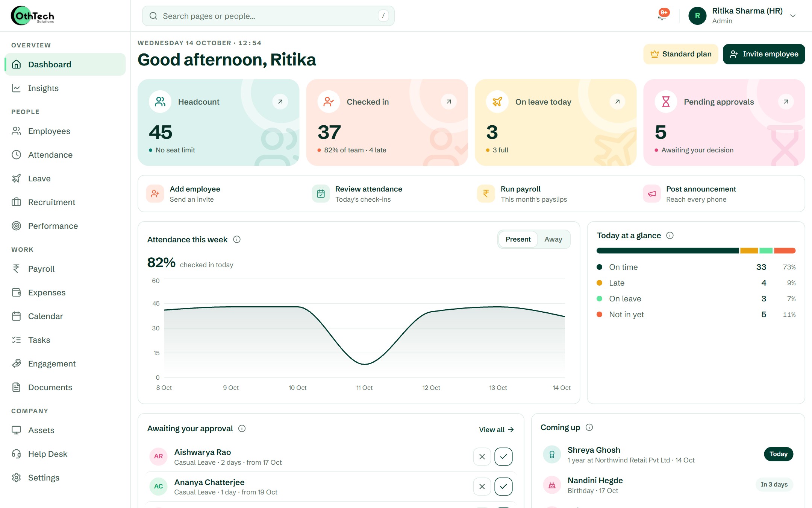
Task: Click info icon beside Coming up
Action: tap(589, 427)
